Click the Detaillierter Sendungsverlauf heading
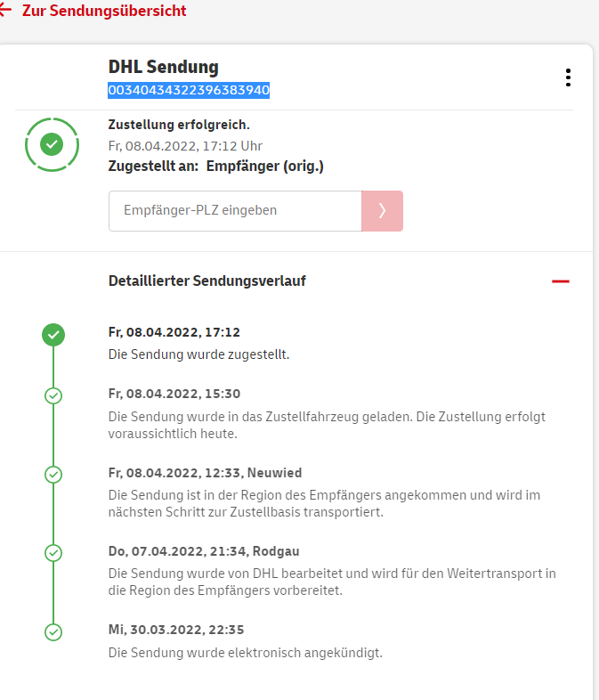This screenshot has width=599, height=700. (206, 281)
